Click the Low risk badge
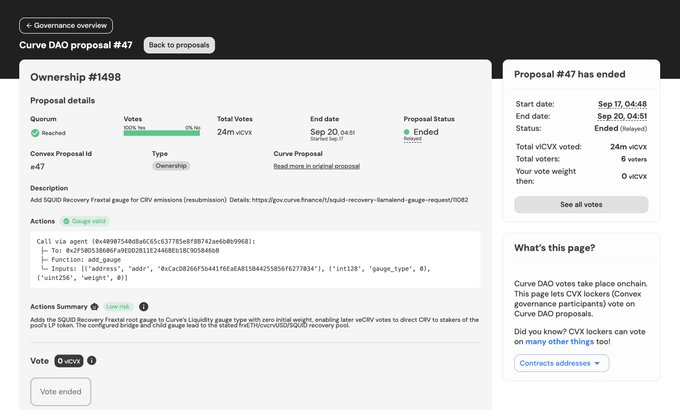Image resolution: width=680 pixels, height=410 pixels. [x=118, y=307]
